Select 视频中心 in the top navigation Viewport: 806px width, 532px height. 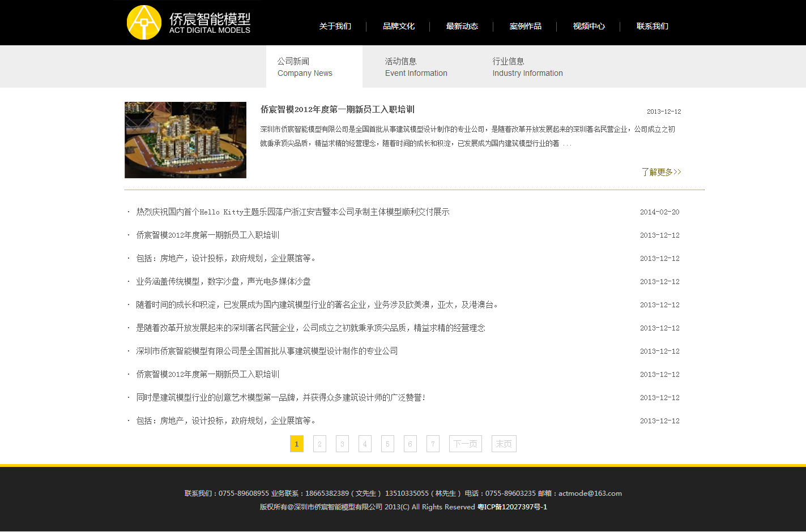(x=588, y=26)
